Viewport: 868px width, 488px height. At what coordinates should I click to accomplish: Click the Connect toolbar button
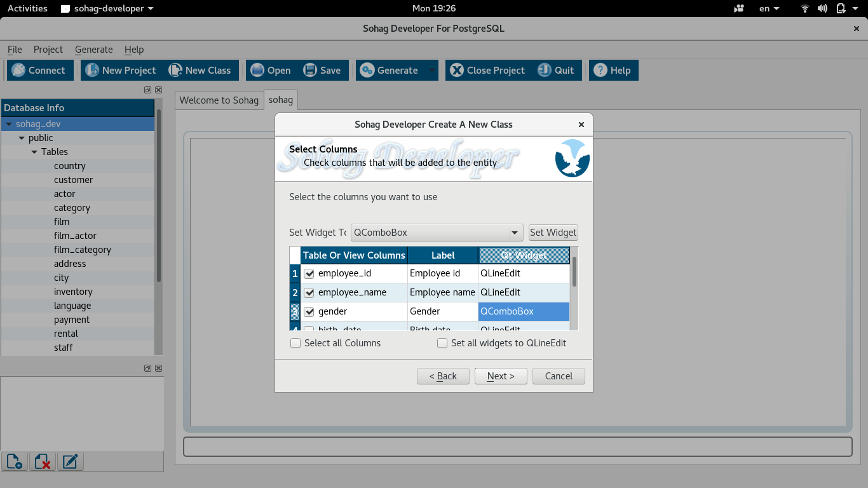(39, 71)
